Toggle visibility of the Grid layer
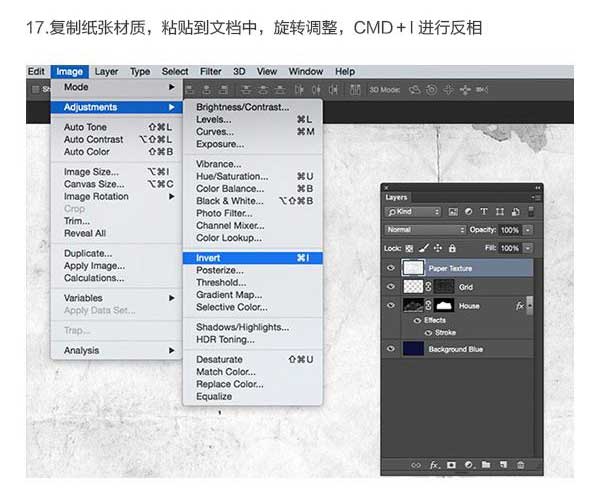This screenshot has height=498, width=600. tap(391, 286)
